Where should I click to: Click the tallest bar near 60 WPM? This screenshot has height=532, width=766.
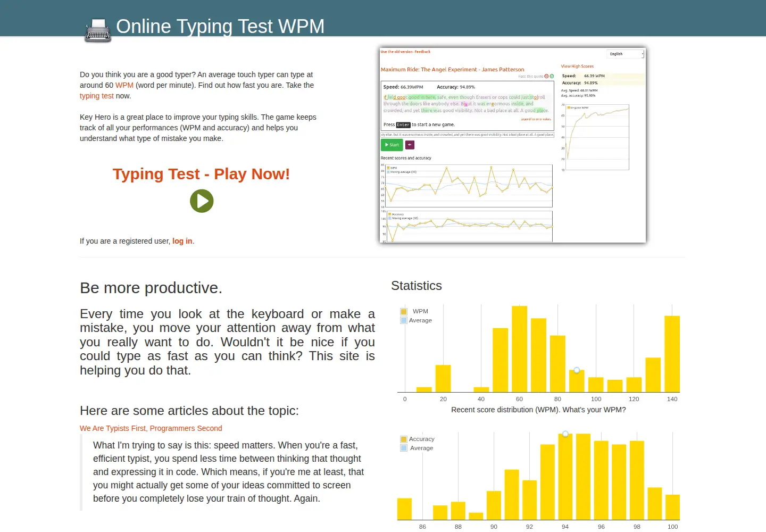point(519,349)
